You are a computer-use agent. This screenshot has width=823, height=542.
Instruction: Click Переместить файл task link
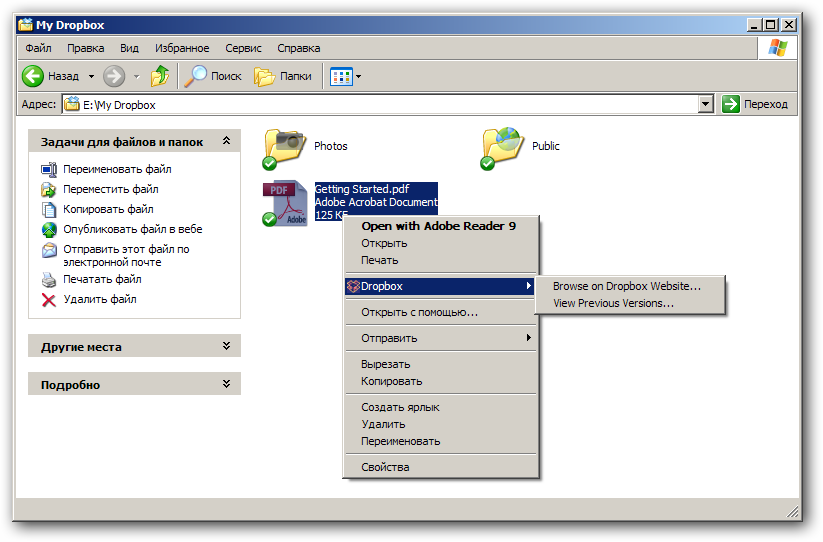pyautogui.click(x=111, y=189)
